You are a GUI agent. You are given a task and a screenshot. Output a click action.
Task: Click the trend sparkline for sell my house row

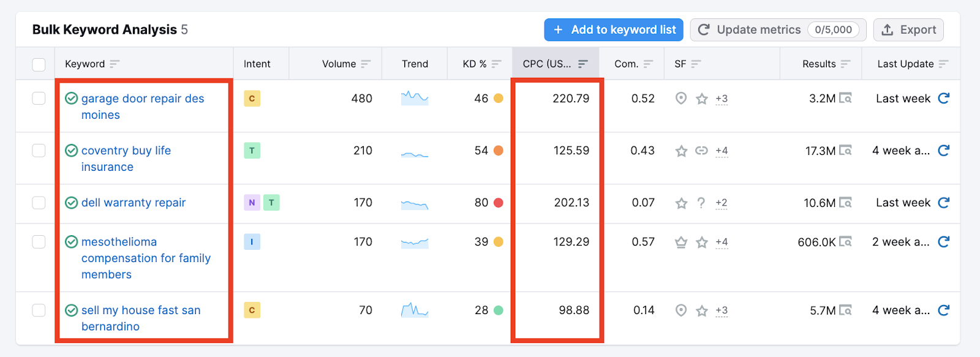pos(415,310)
